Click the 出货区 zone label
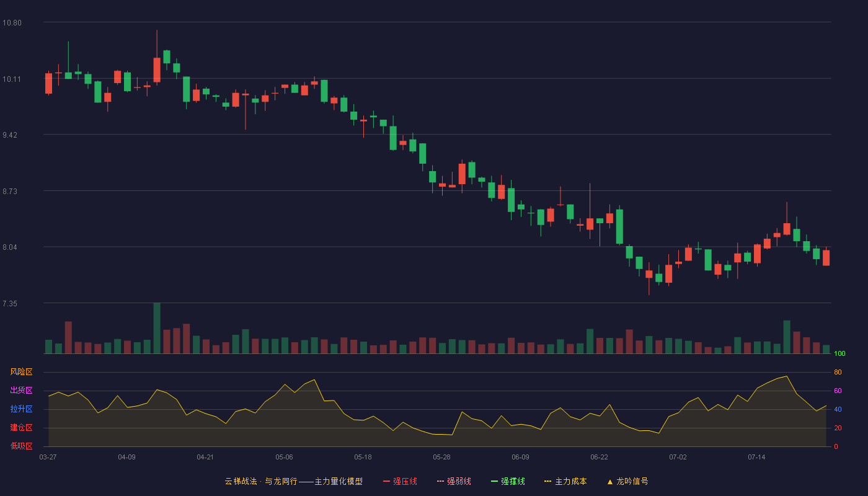868x496 pixels. point(21,391)
